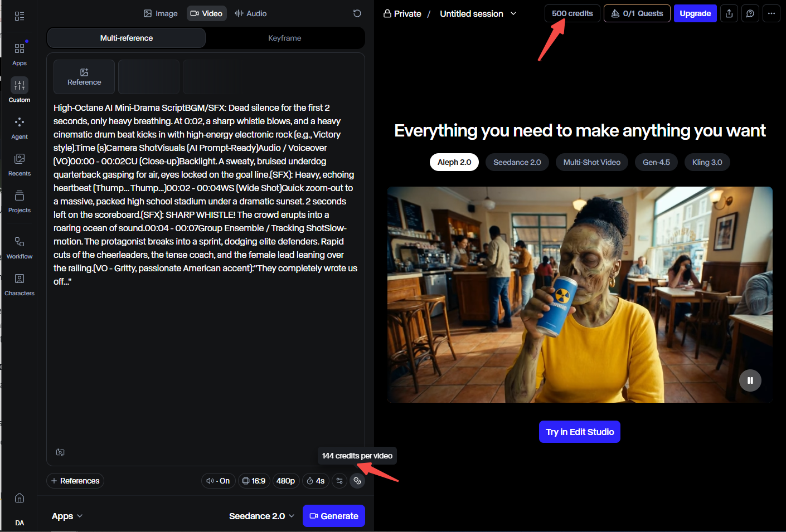Viewport: 786px width, 532px height.
Task: Click the zombie cafe video preview
Action: 580,295
